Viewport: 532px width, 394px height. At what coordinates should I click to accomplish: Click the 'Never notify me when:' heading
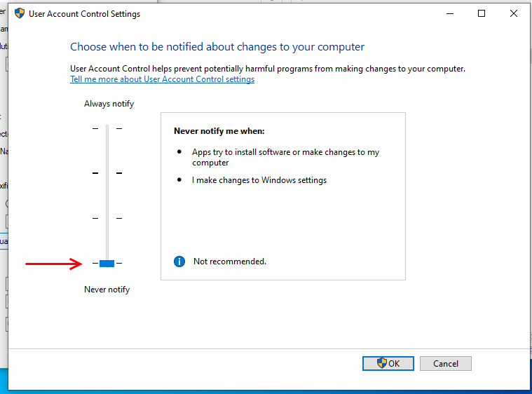click(219, 131)
